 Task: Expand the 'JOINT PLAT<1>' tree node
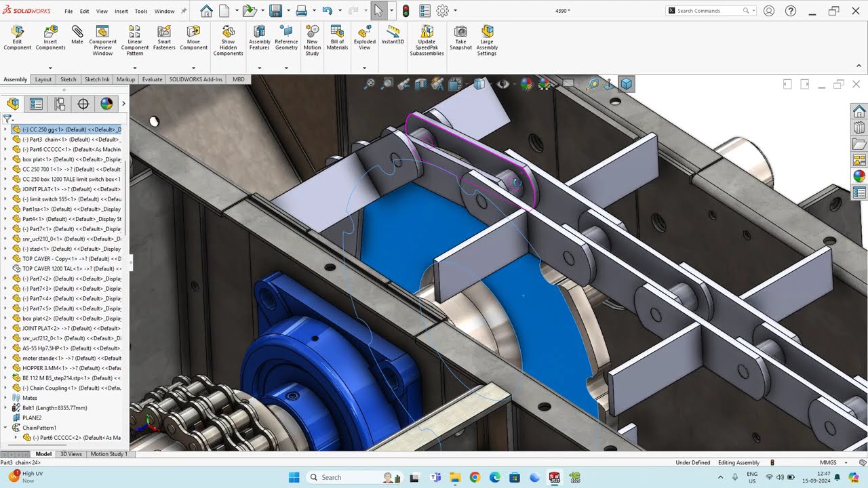coord(5,189)
